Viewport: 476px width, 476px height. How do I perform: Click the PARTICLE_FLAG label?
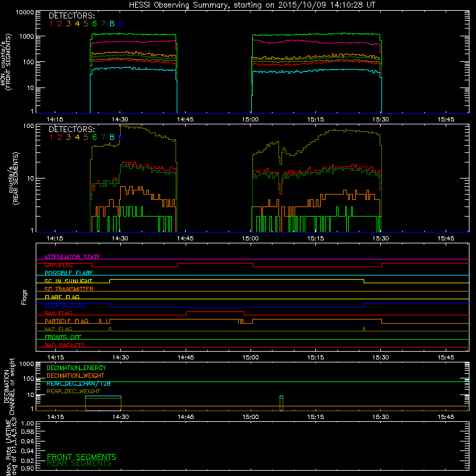click(67, 321)
